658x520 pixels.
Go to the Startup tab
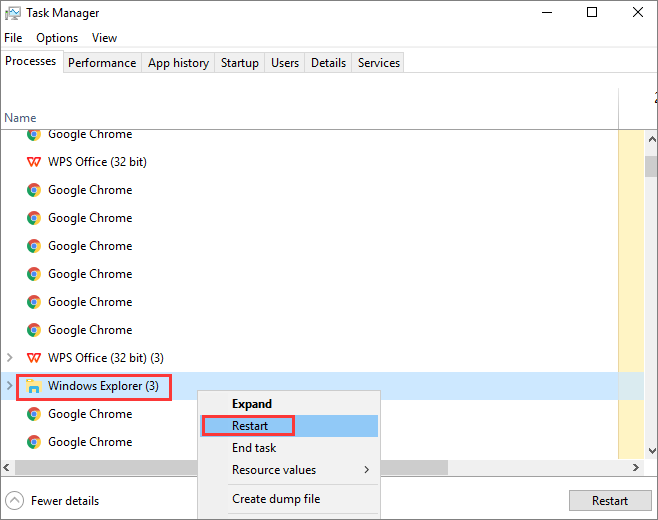239,63
